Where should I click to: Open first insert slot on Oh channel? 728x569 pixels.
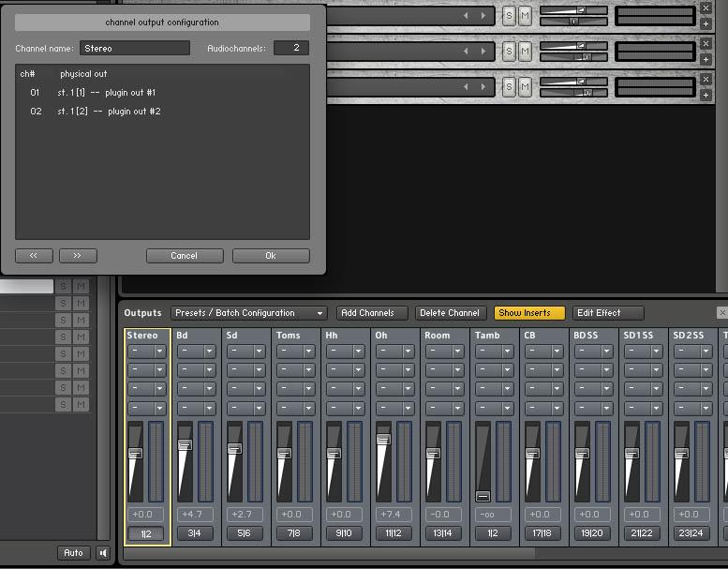(395, 352)
